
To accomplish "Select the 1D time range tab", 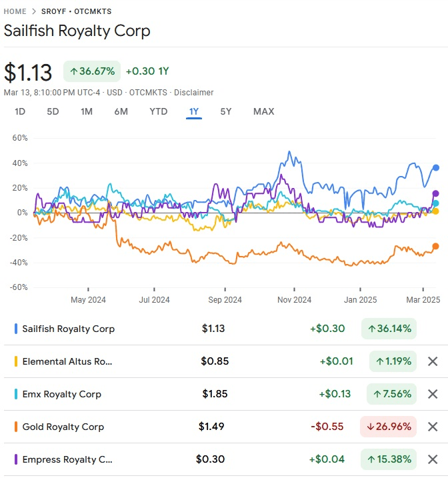I will [x=20, y=111].
